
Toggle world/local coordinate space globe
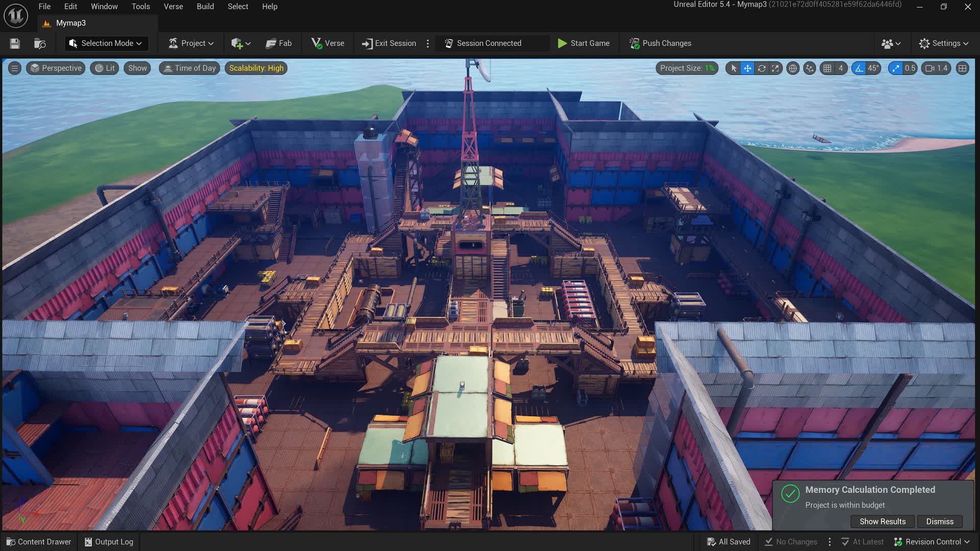click(x=793, y=68)
